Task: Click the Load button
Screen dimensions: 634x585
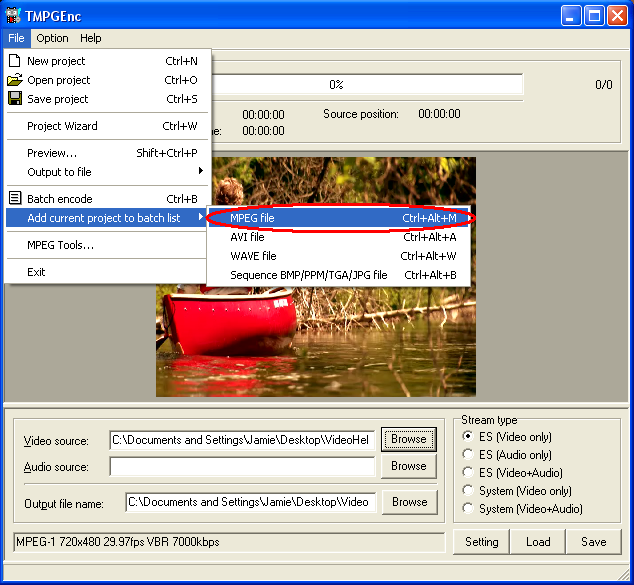Action: click(x=538, y=541)
